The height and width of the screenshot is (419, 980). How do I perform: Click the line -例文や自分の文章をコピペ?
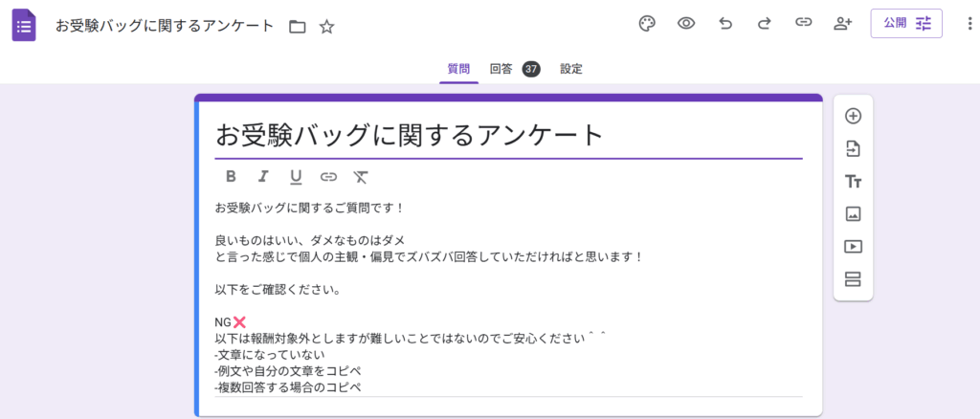(288, 371)
